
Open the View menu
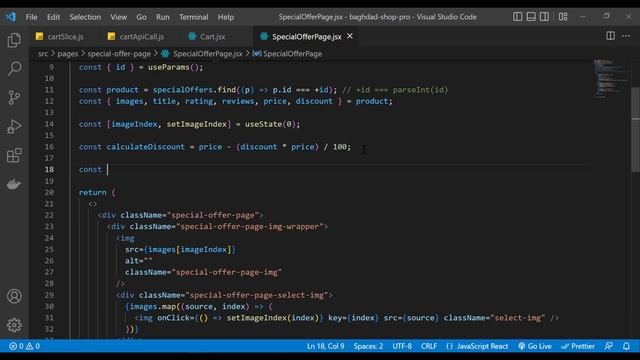point(118,17)
